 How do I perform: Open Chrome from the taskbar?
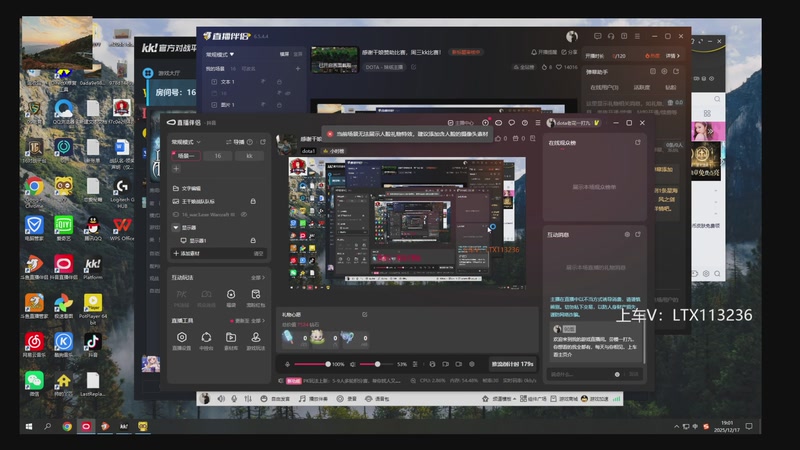[x=67, y=427]
